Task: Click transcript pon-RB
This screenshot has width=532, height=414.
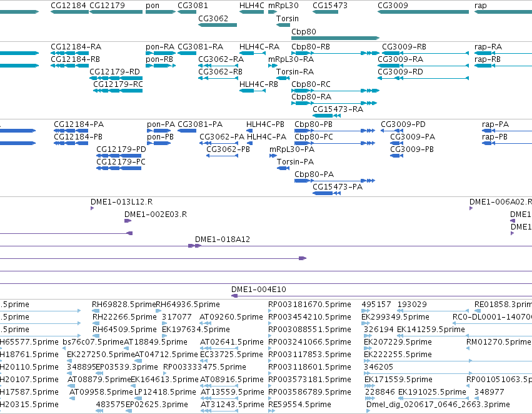Action: click(x=159, y=59)
